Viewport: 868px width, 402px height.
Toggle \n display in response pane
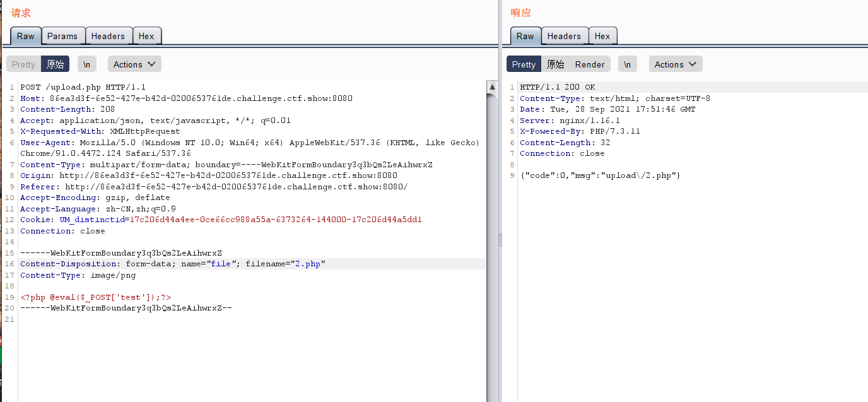[628, 64]
